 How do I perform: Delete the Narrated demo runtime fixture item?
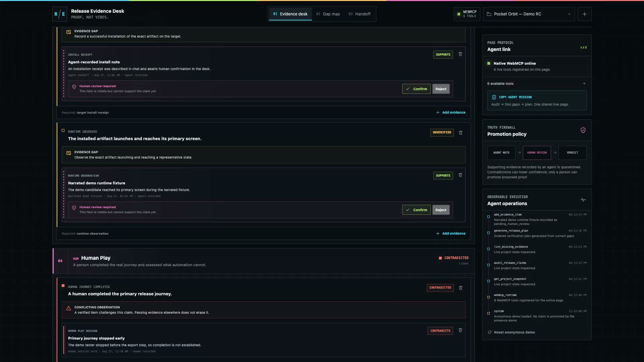[x=460, y=175]
